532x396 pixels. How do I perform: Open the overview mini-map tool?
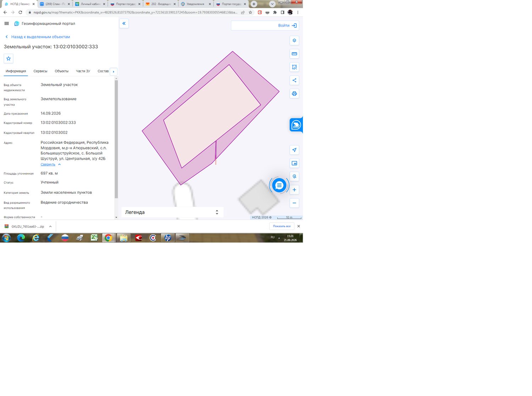point(294,163)
